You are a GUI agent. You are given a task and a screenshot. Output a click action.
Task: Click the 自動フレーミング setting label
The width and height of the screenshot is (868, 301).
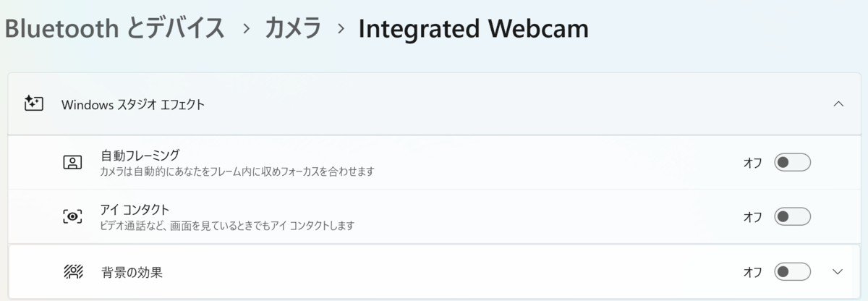pyautogui.click(x=140, y=155)
